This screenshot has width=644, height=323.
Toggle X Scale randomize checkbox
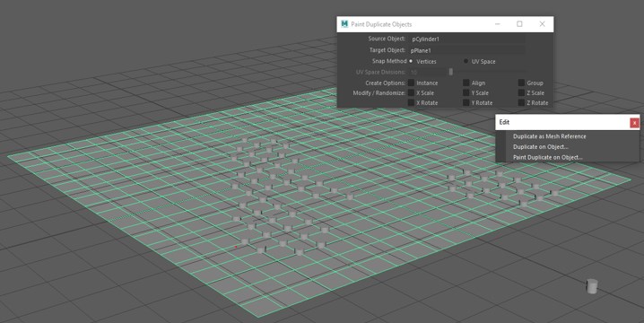click(x=411, y=93)
